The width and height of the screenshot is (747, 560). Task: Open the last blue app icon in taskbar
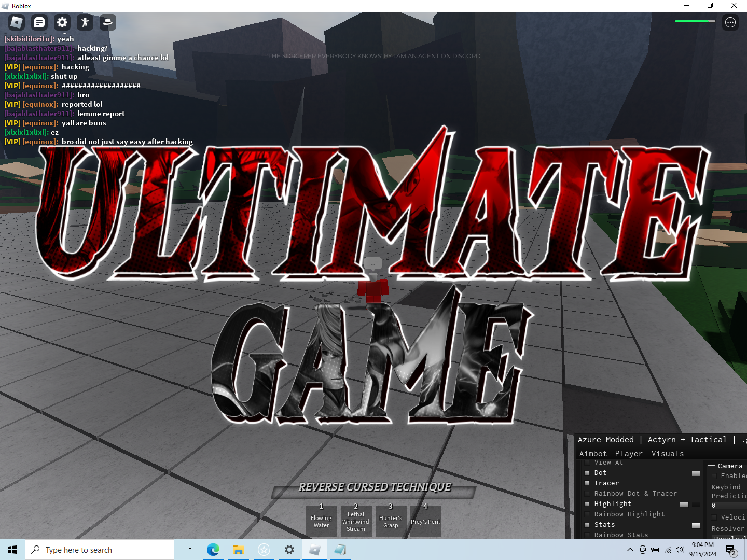tap(340, 550)
